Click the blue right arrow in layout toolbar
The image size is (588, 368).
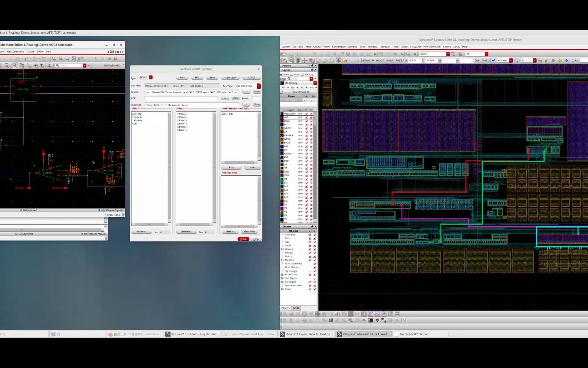(x=566, y=60)
